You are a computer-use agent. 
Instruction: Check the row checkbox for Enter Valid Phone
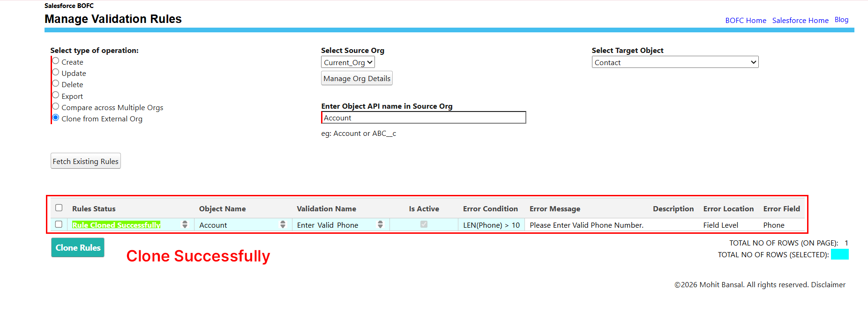point(59,224)
